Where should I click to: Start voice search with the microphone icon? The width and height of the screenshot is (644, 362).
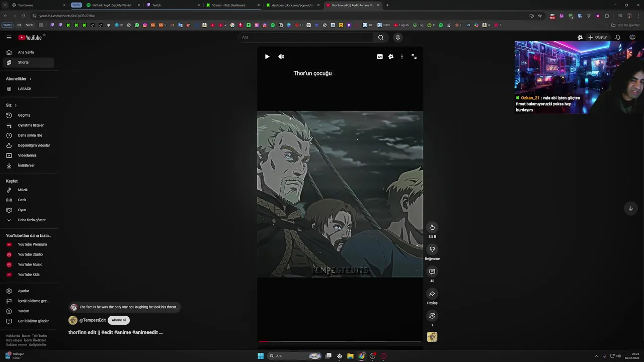[397, 37]
